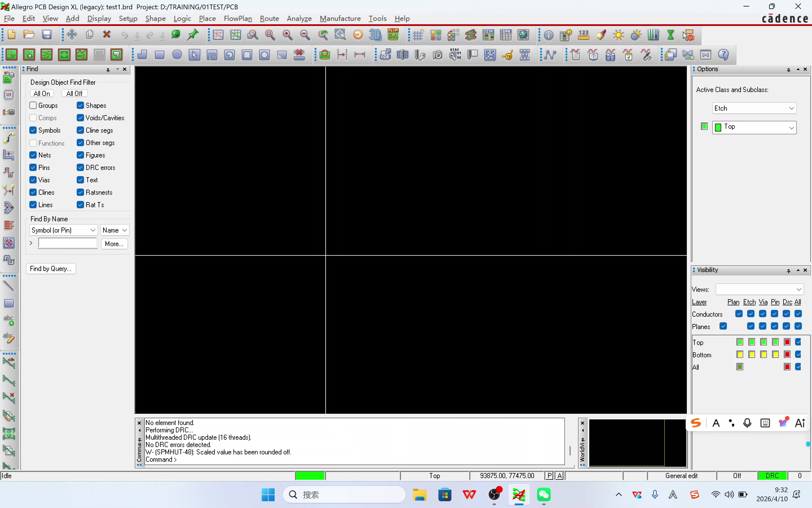
Task: Click the Copy tool icon
Action: point(90,35)
